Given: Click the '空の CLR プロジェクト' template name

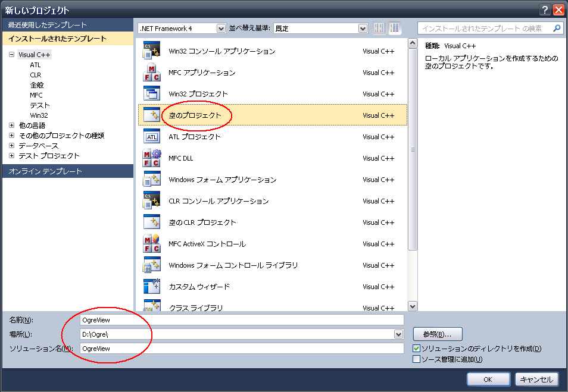Looking at the screenshot, I should 202,222.
